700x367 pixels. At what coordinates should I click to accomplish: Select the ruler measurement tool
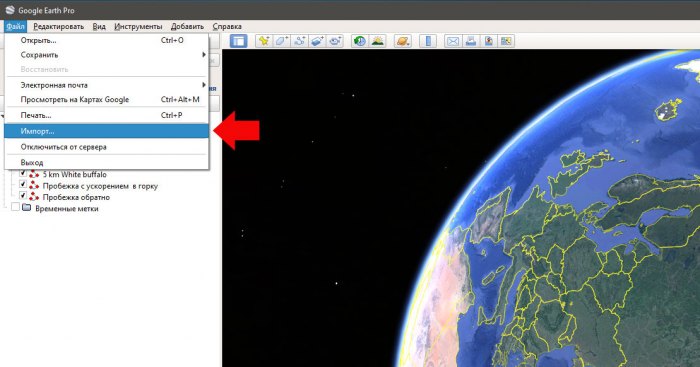pos(428,41)
